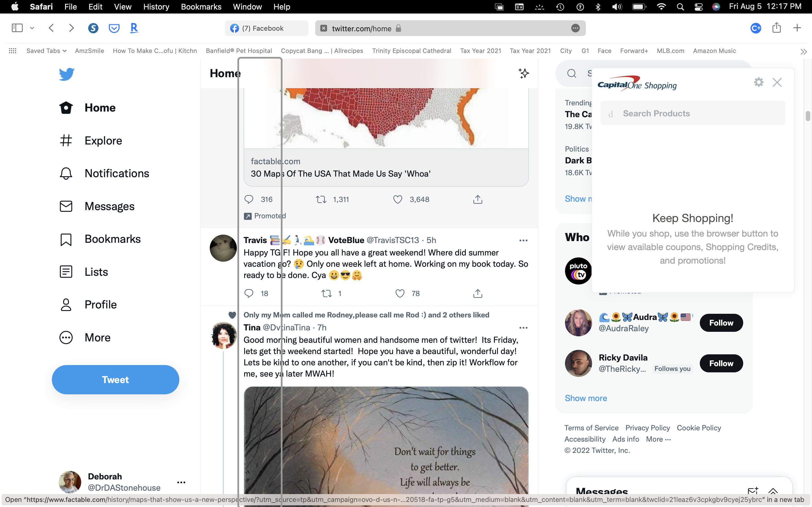Like the factable promoted tweet
The width and height of the screenshot is (812, 507).
pyautogui.click(x=398, y=199)
